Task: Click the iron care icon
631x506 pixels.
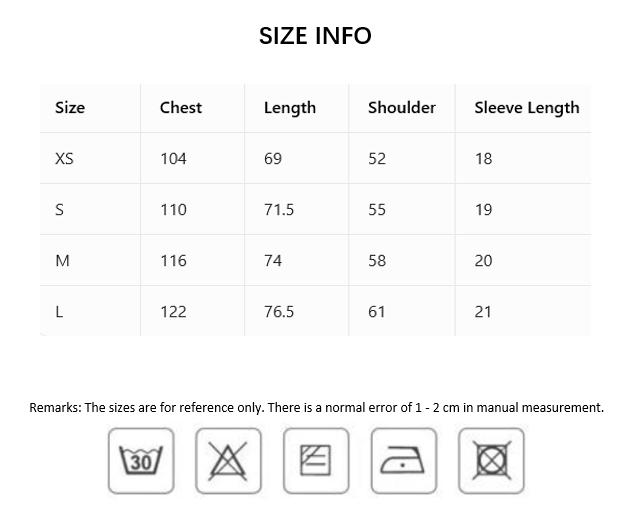Action: 403,461
